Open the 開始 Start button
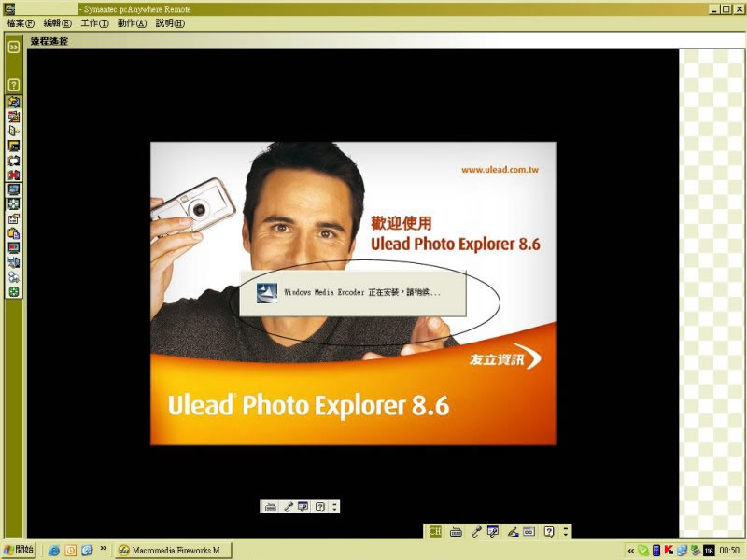 click(x=19, y=550)
